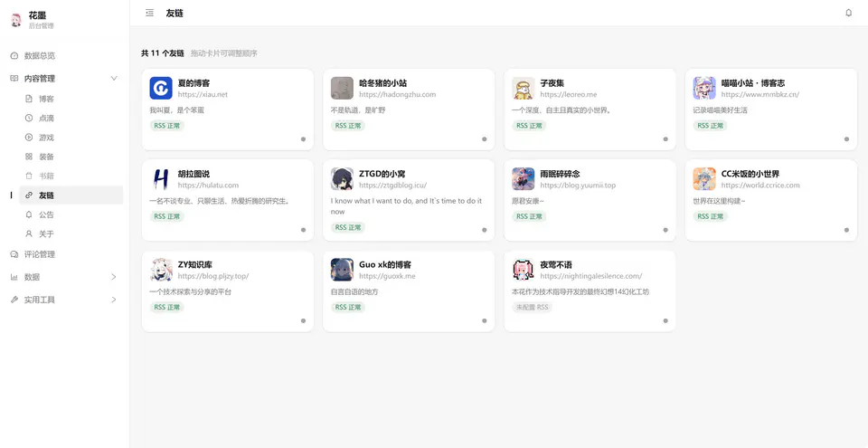Viewport: 868px width, 448px height.
Task: Open link https://leoreo.me
Action: tap(569, 94)
